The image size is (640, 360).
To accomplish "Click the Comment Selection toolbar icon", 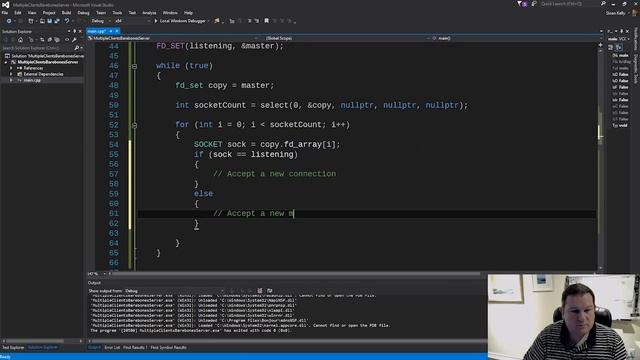I will click(249, 21).
